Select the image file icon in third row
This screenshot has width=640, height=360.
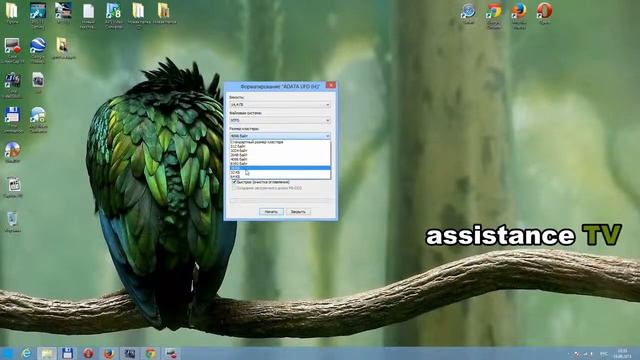pyautogui.click(x=38, y=82)
